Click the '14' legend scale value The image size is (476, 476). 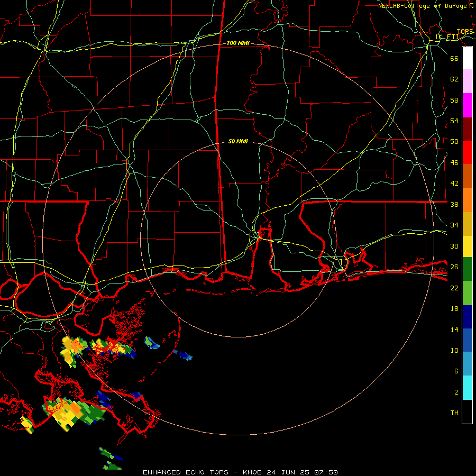454,330
